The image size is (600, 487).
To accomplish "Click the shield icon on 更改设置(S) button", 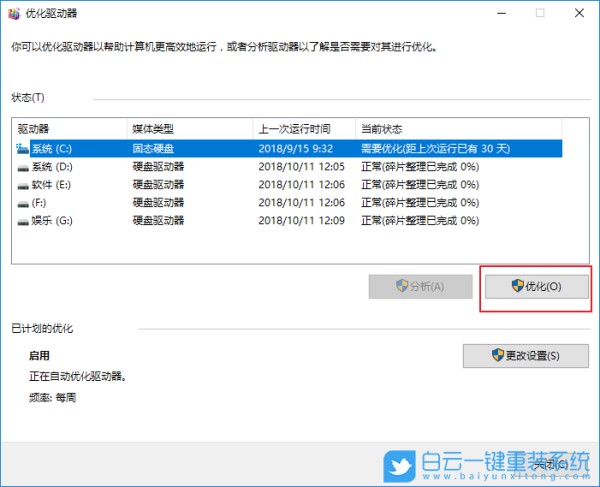I will click(497, 355).
